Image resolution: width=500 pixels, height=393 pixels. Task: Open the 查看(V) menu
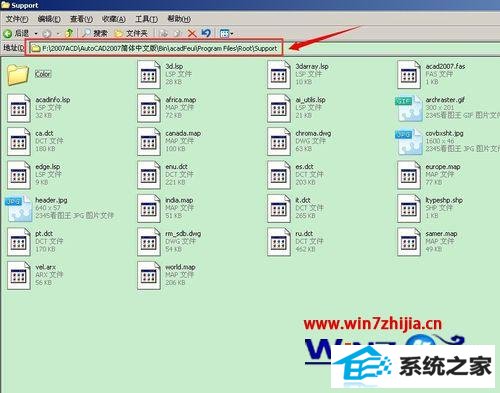click(x=81, y=19)
